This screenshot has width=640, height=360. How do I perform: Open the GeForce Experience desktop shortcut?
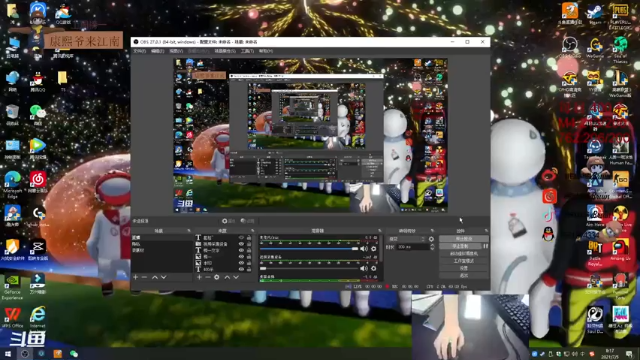click(x=12, y=287)
